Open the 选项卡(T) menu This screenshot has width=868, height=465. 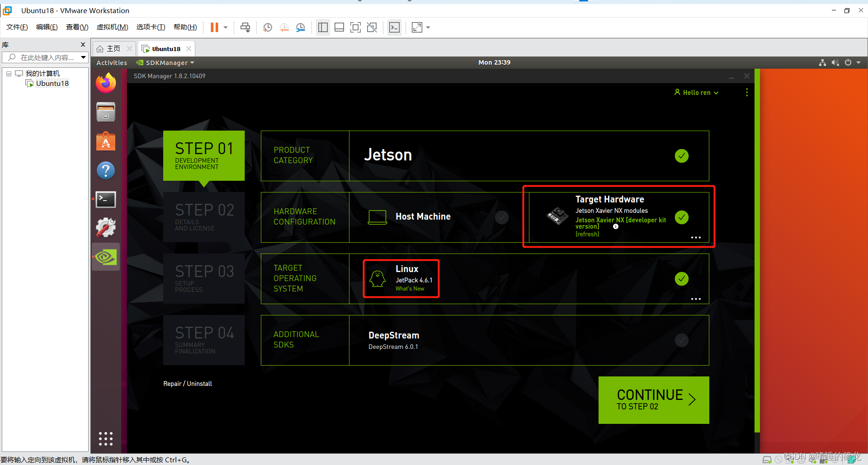(151, 27)
